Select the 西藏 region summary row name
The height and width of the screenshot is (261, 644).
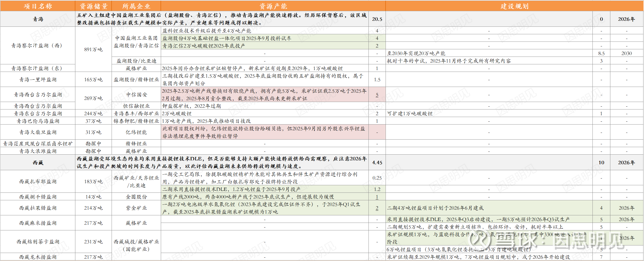click(38, 162)
